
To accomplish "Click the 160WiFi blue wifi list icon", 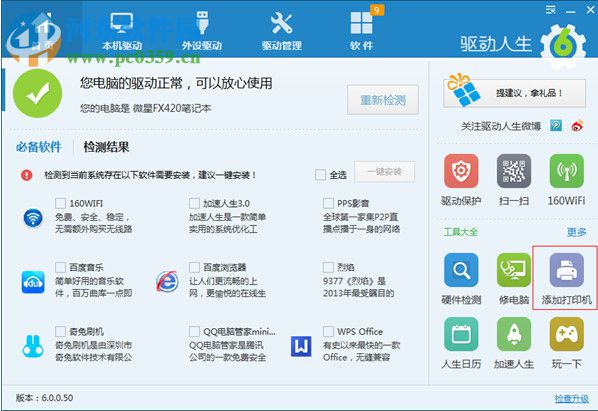I will pyautogui.click(x=33, y=218).
